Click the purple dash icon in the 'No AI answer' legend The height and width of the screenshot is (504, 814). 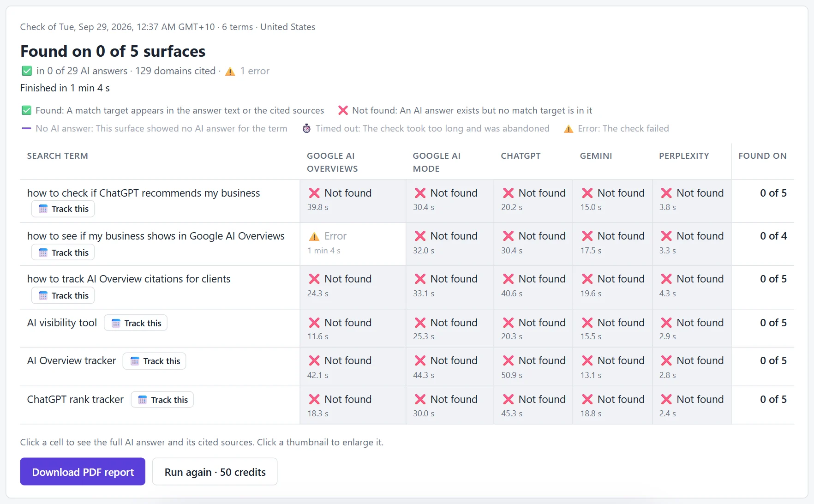(x=26, y=128)
